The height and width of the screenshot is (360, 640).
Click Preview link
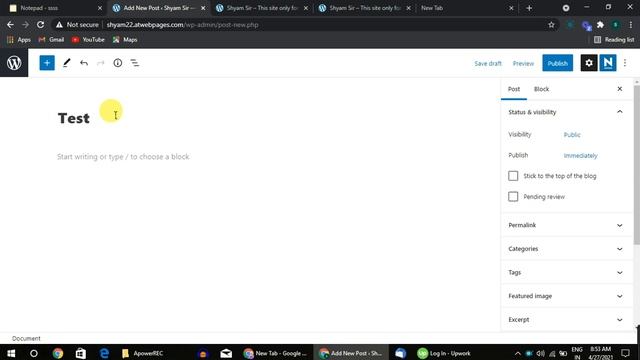click(x=523, y=63)
